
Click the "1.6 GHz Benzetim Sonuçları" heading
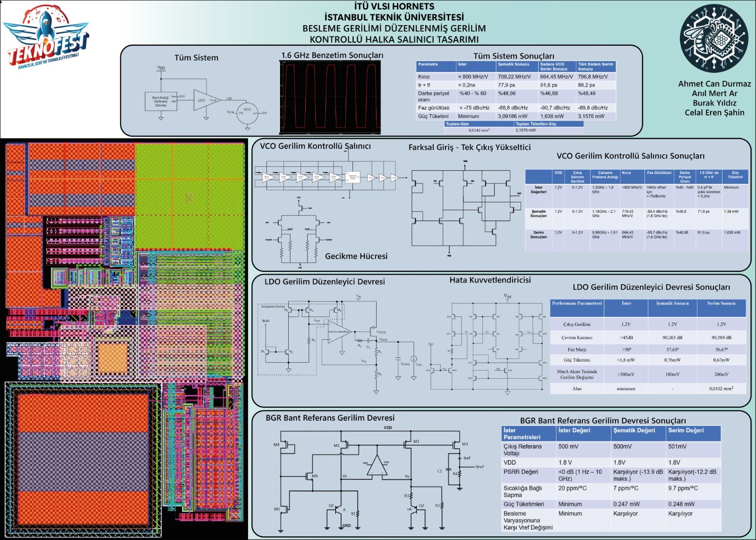point(332,55)
